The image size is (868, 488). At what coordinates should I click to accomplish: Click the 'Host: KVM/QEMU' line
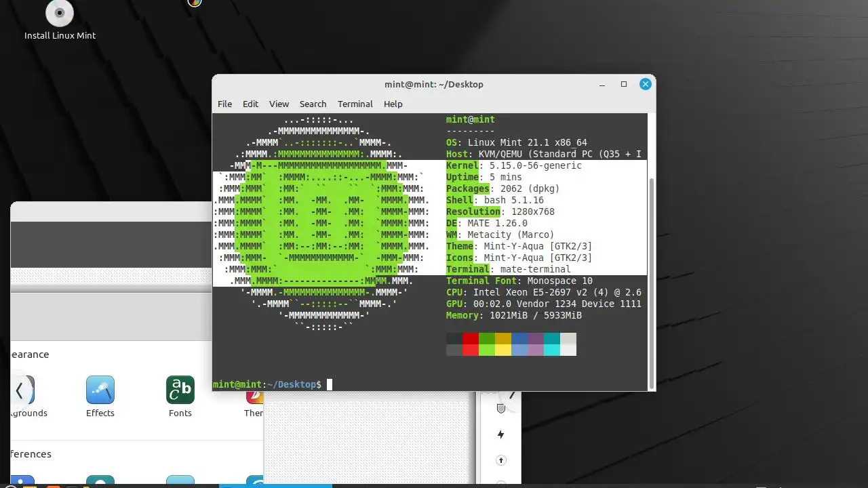(x=544, y=154)
